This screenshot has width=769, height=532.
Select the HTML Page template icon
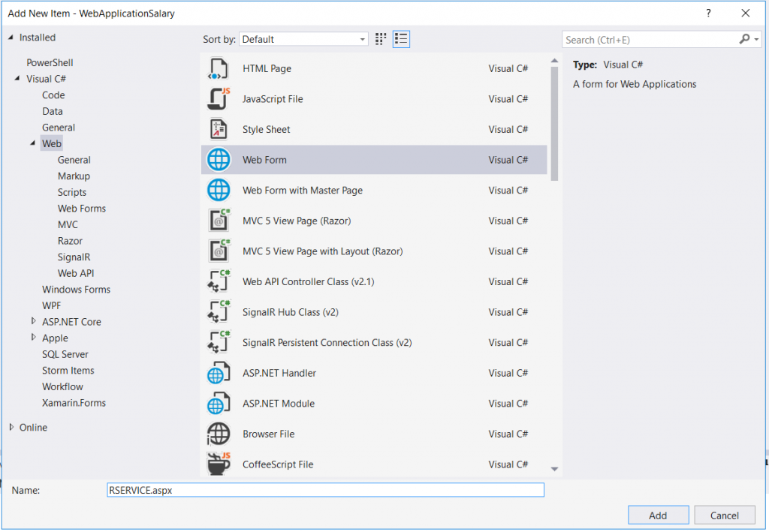219,68
